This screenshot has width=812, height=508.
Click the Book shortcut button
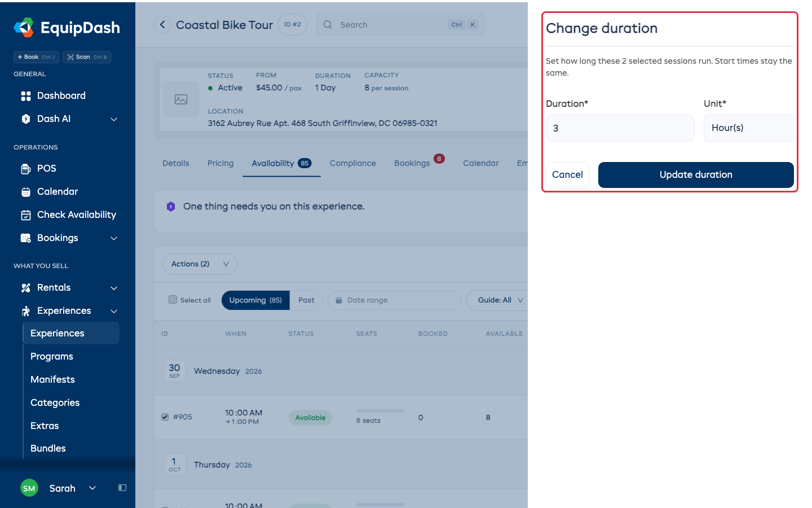(x=36, y=57)
